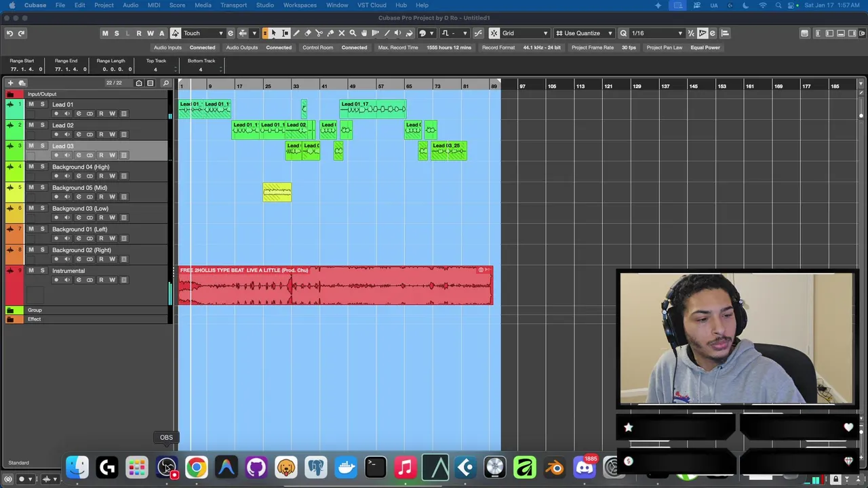The width and height of the screenshot is (868, 488).
Task: Open the 1/16 quantize presets dropdown
Action: 656,33
